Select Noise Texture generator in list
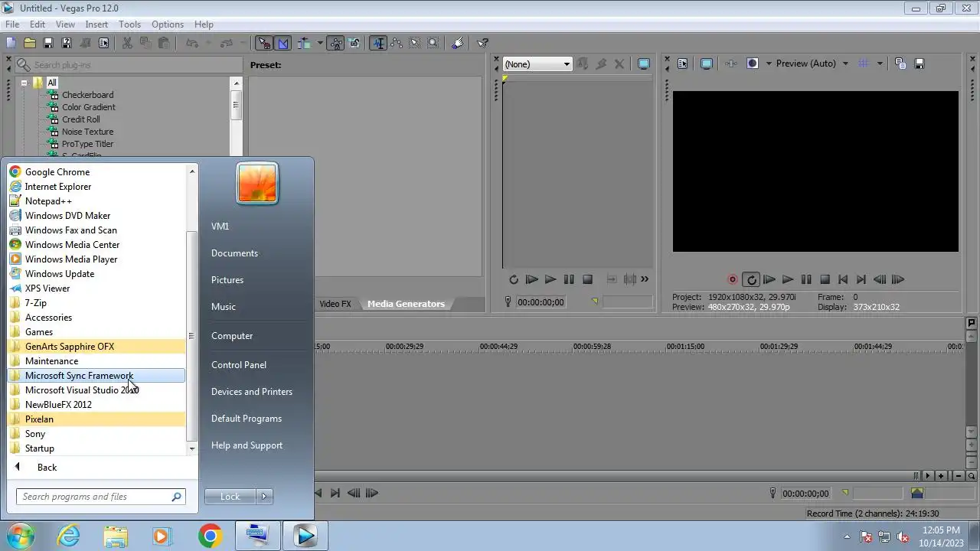Screen dimensions: 980x551 [x=87, y=132]
